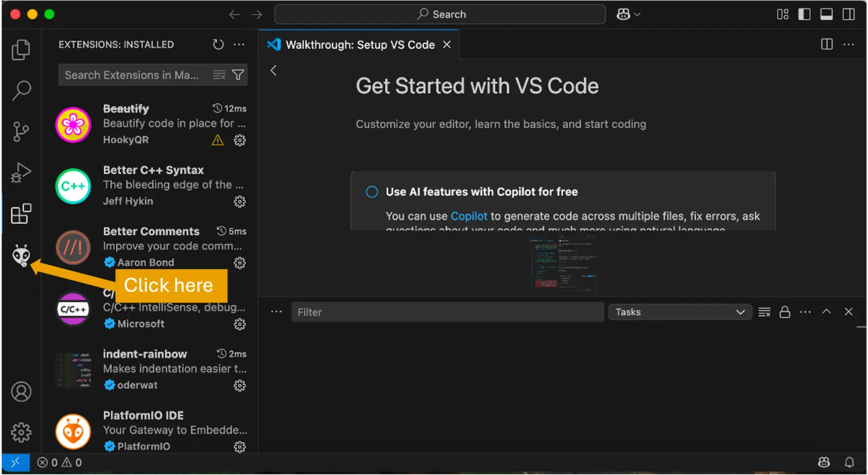Open the Search command center bar
Image resolution: width=868 pixels, height=475 pixels.
[x=440, y=15]
